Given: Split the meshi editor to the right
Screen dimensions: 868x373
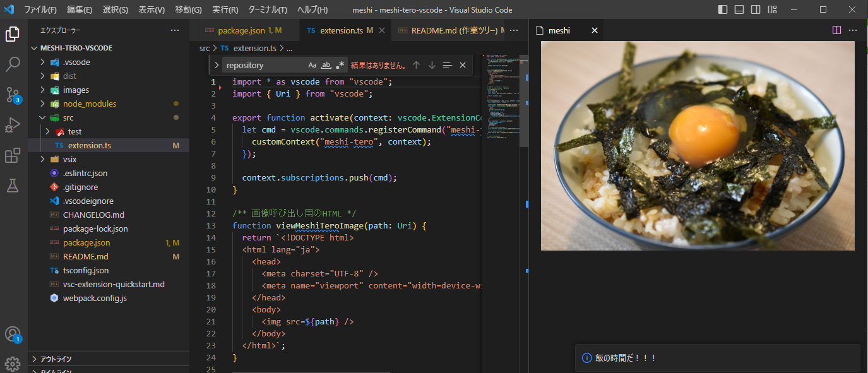Looking at the screenshot, I should point(837,30).
